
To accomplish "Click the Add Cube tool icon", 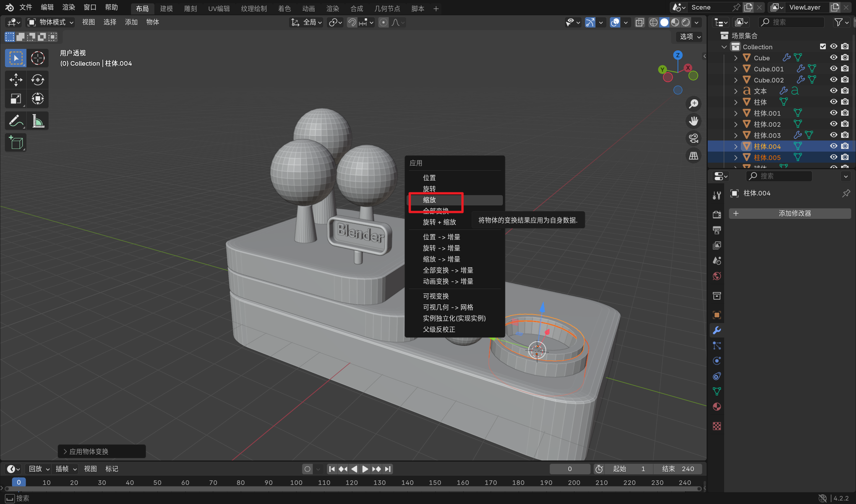I will pos(16,143).
